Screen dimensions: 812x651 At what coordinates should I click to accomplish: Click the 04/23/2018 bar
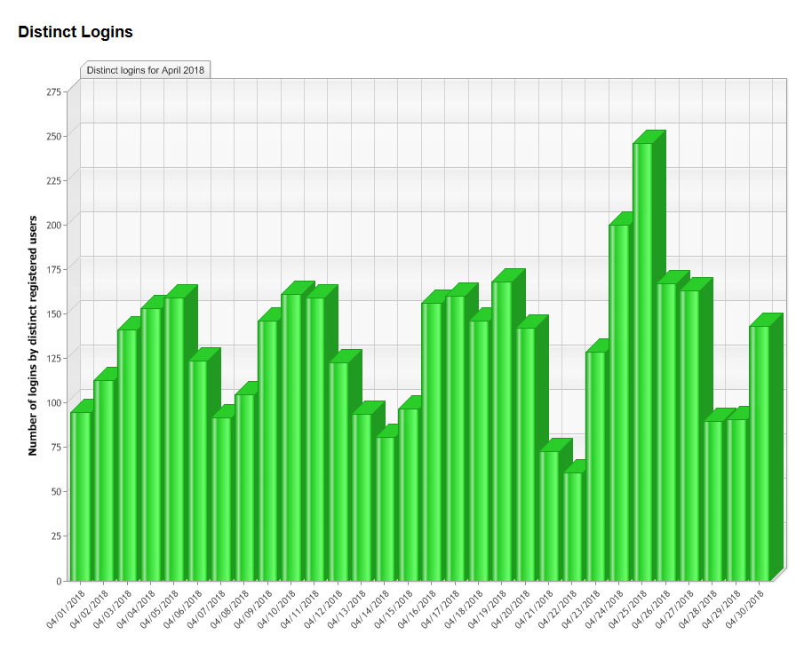click(x=595, y=465)
